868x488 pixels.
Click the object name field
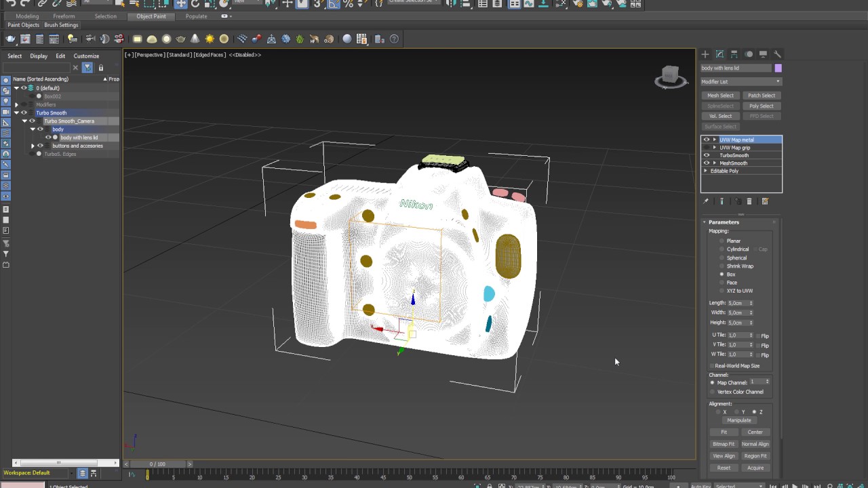click(736, 68)
